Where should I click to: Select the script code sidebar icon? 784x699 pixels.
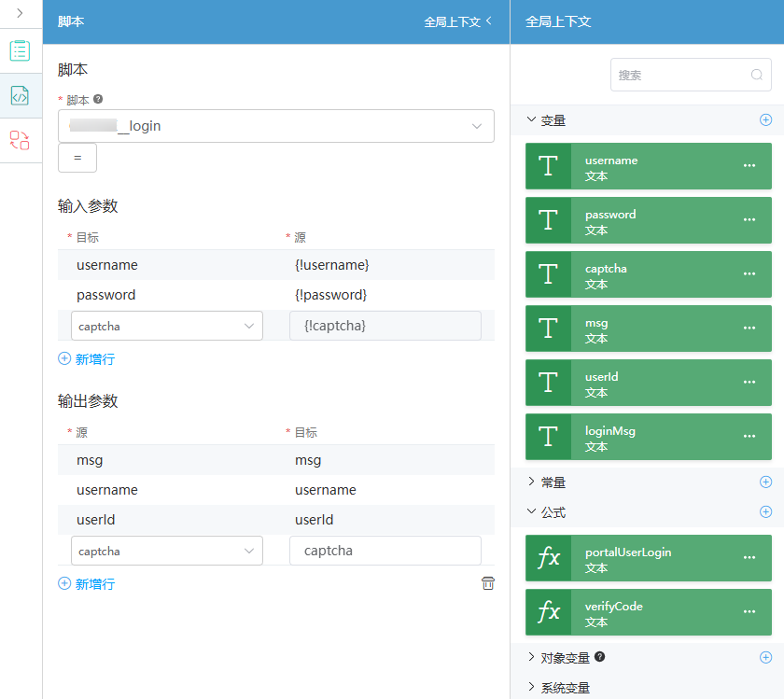point(20,95)
